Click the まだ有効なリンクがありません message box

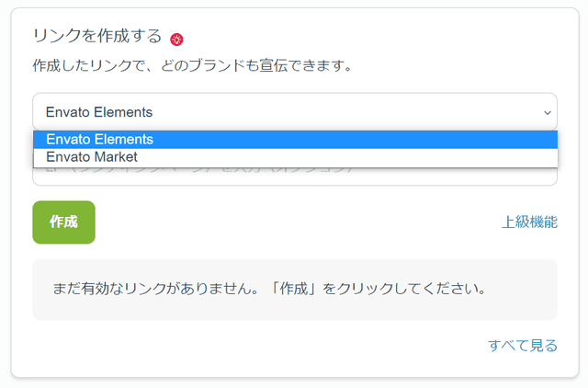point(295,290)
